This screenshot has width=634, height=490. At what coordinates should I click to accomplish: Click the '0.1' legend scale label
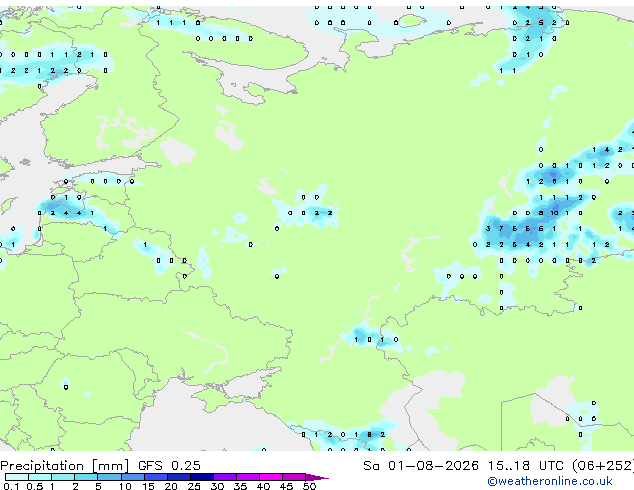[11, 486]
